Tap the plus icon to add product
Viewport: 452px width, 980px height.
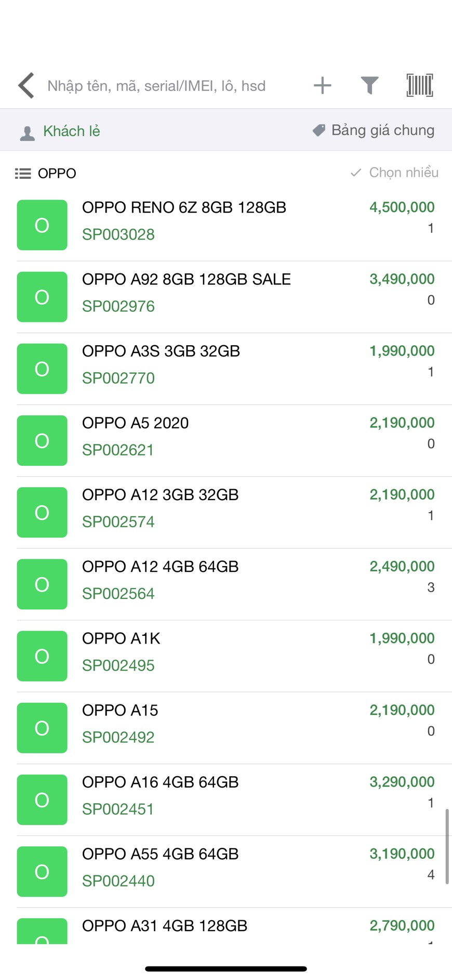click(322, 85)
